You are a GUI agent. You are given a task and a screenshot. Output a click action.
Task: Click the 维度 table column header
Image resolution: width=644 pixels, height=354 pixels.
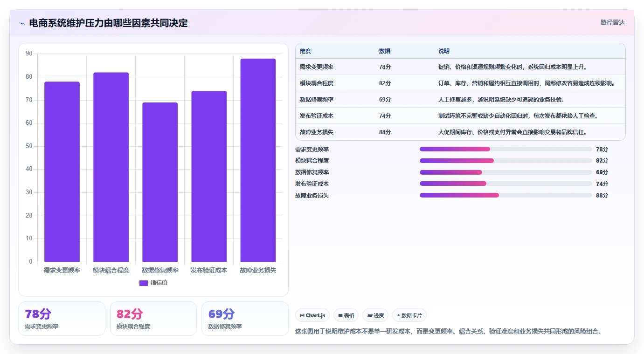tap(305, 51)
